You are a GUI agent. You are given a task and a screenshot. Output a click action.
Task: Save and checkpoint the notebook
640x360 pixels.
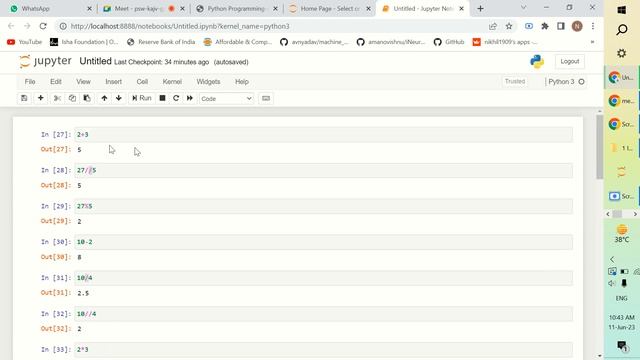point(24,98)
